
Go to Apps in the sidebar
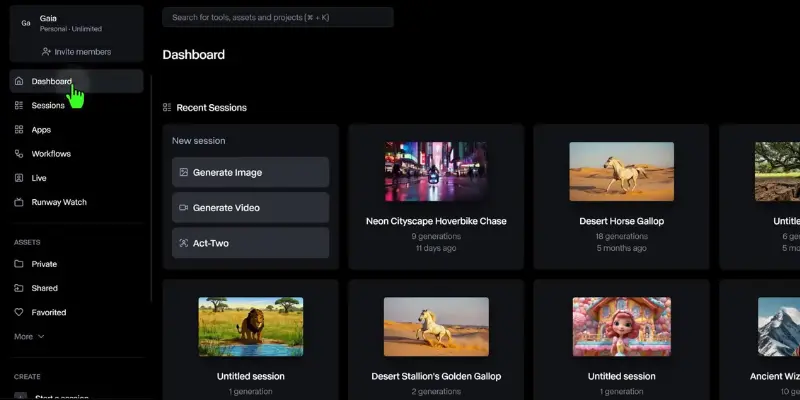point(77,130)
